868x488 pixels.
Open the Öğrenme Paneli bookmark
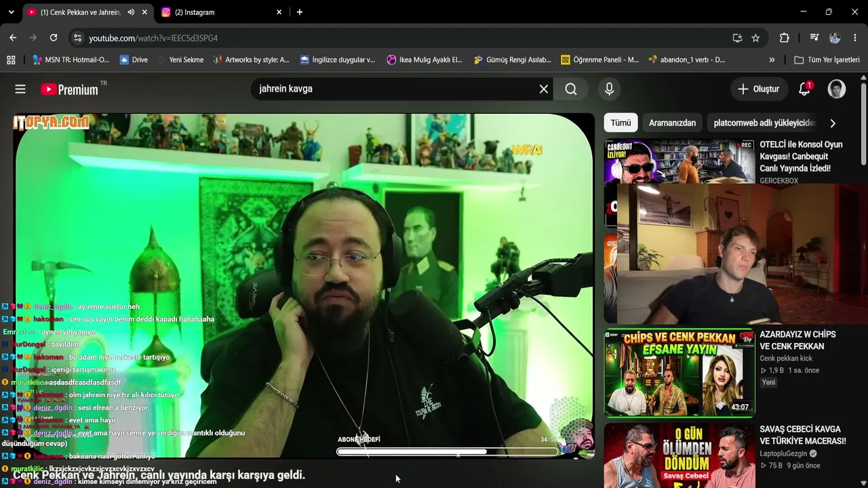pyautogui.click(x=599, y=60)
